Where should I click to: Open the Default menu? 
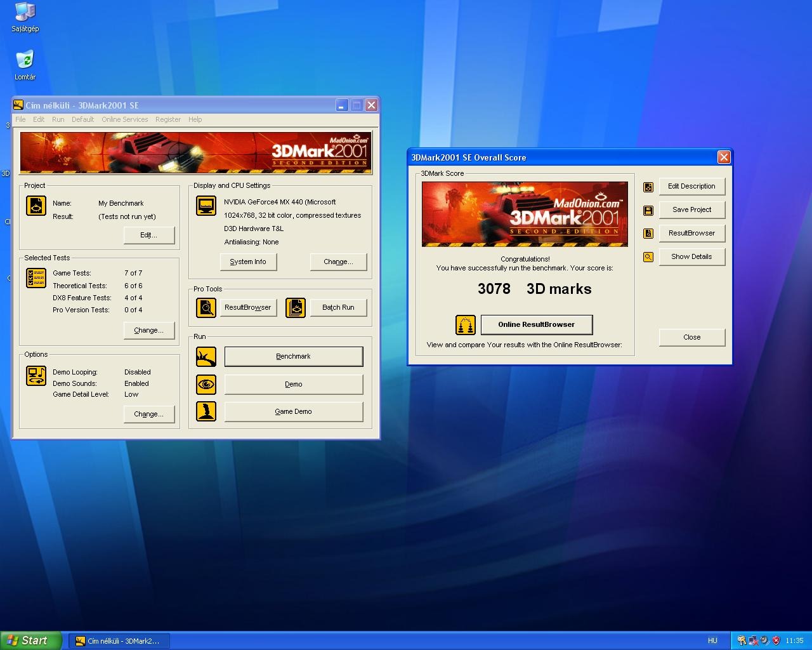[82, 119]
